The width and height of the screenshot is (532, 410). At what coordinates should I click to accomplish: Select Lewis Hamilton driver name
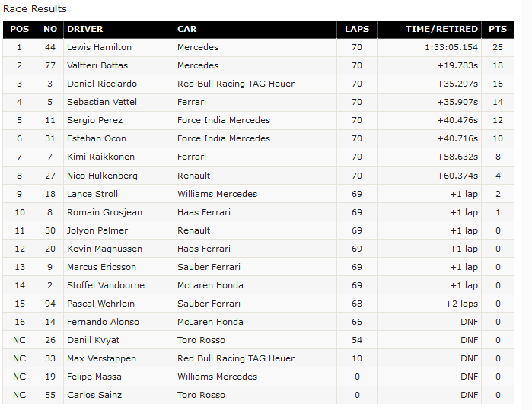coord(99,47)
